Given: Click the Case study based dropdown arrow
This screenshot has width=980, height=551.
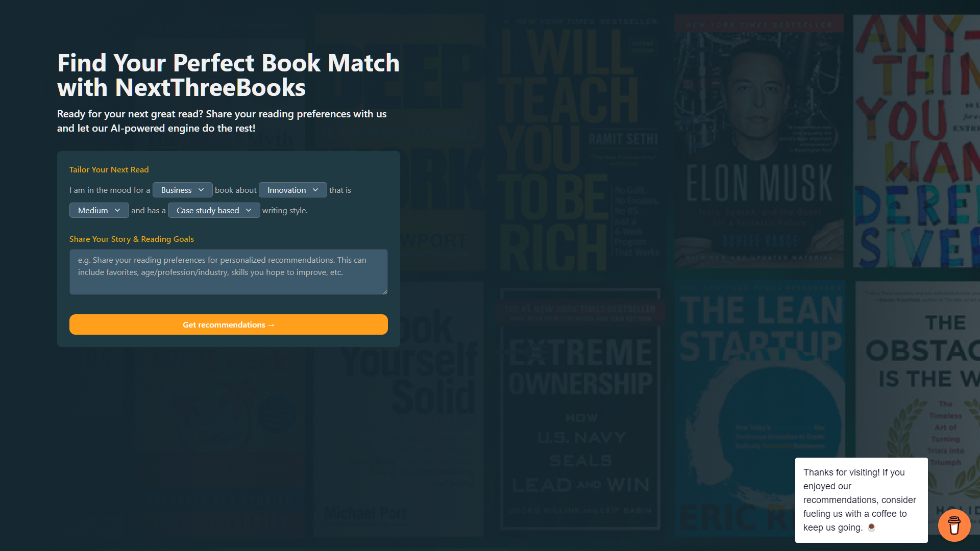Looking at the screenshot, I should click(x=249, y=210).
